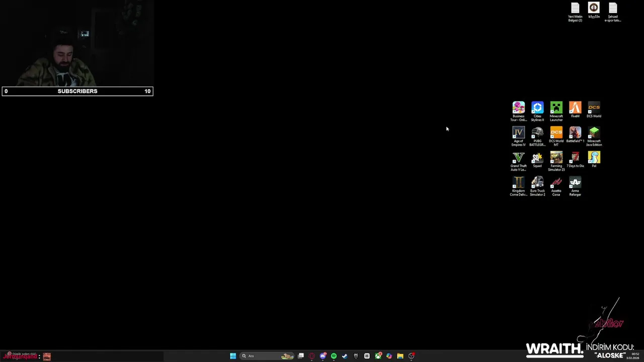The height and width of the screenshot is (362, 644).
Task: Open File Explorer from the taskbar
Action: [400, 356]
